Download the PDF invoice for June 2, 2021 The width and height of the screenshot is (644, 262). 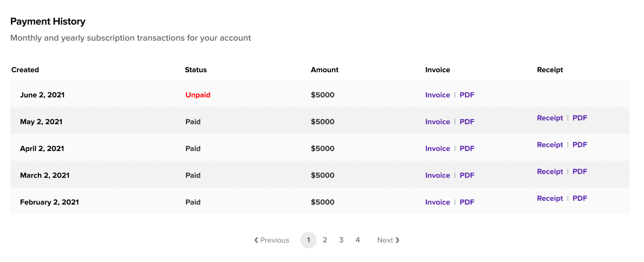[467, 95]
